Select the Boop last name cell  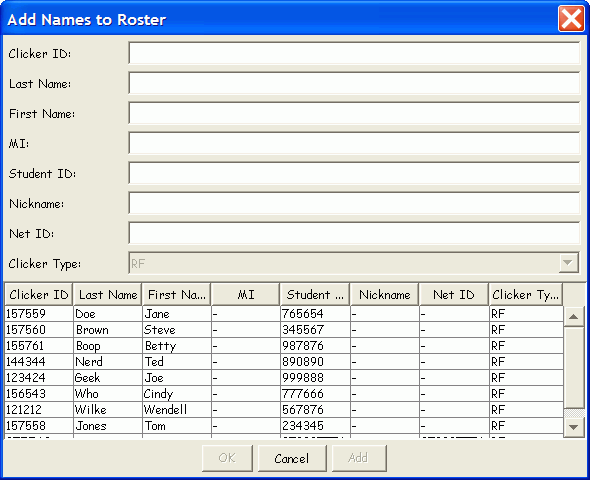pyautogui.click(x=108, y=346)
